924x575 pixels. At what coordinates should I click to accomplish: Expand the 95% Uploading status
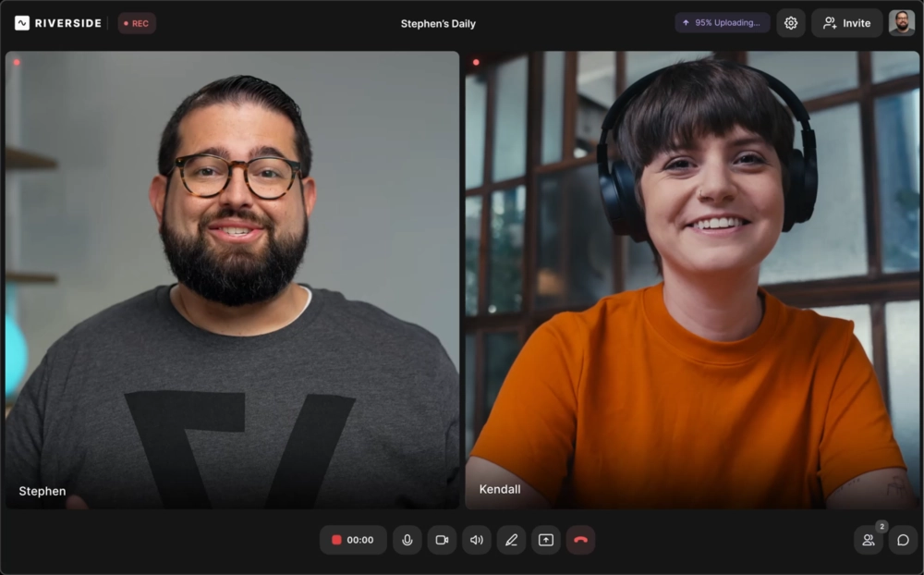[x=722, y=22]
